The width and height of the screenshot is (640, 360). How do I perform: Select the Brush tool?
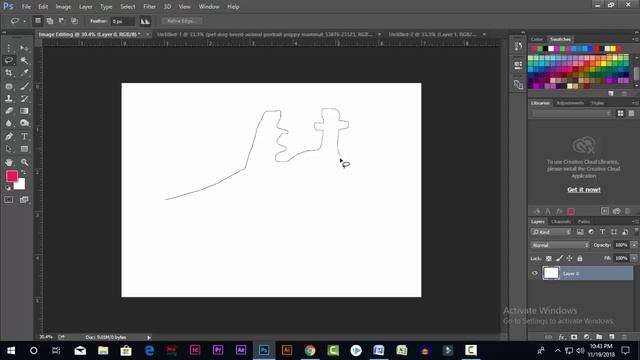tap(24, 86)
